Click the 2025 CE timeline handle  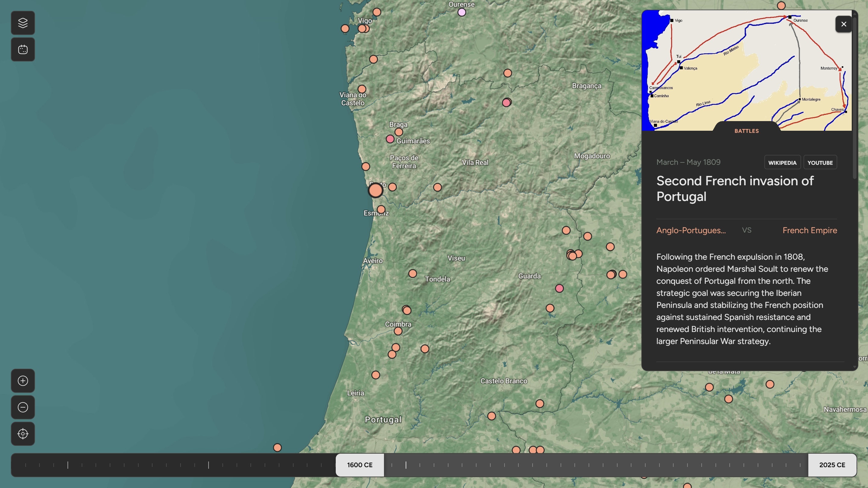click(x=832, y=465)
